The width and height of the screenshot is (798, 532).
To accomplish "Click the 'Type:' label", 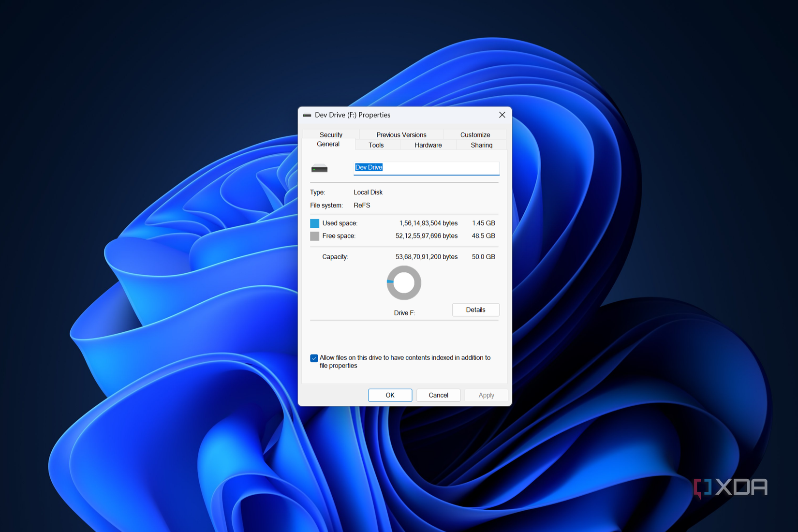I will 318,192.
